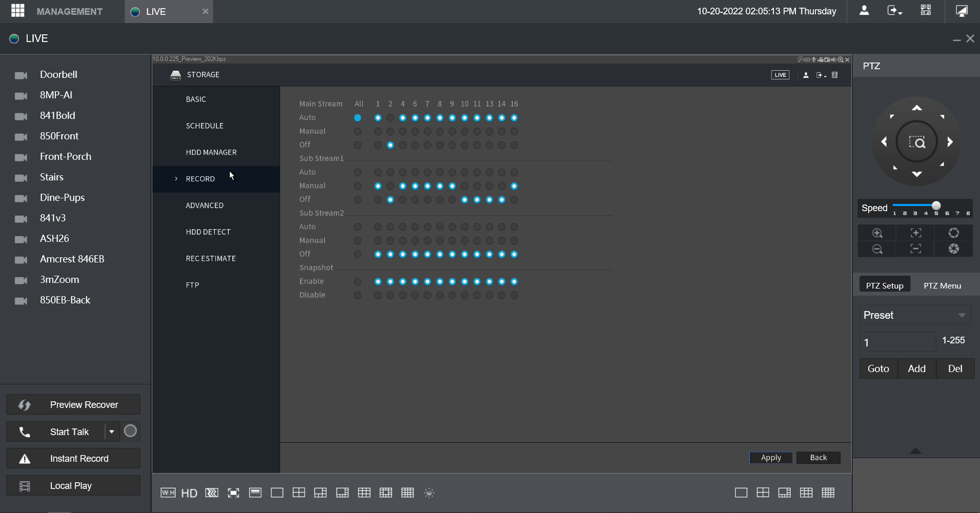Set Main Stream Off for channel 1
The image size is (980, 513).
click(378, 146)
